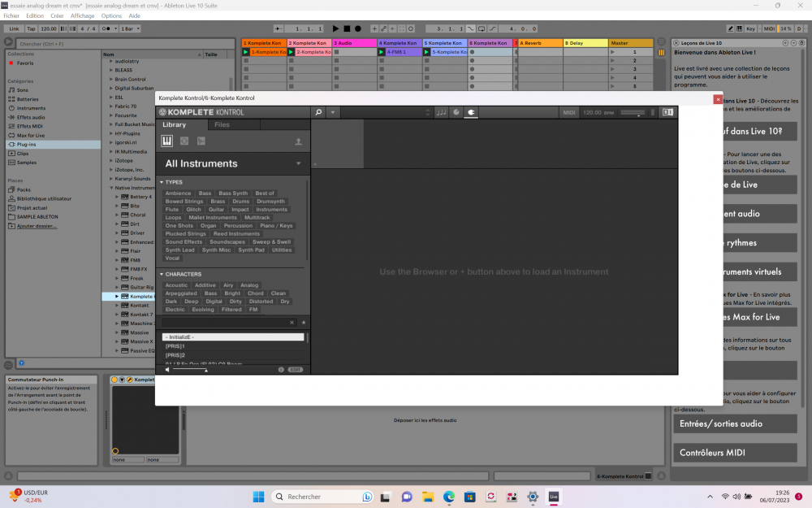Click the Komplete Kontrol logo
The image size is (812, 508).
click(201, 112)
